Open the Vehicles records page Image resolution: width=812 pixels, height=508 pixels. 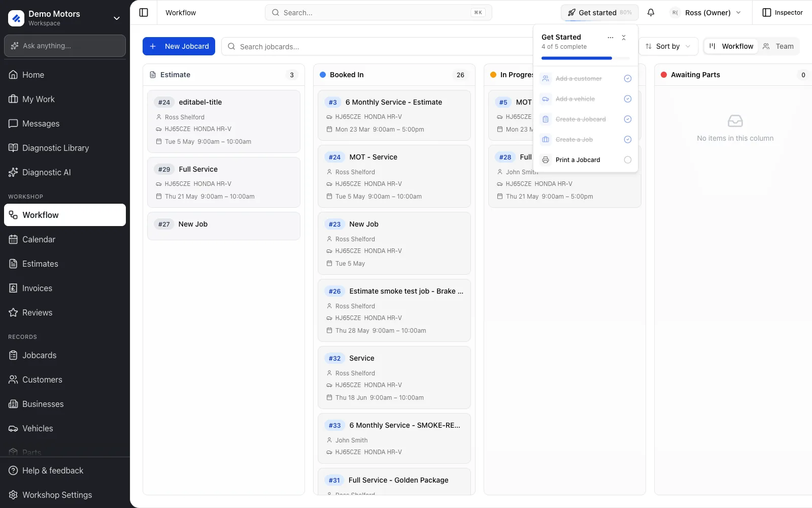tap(65, 428)
